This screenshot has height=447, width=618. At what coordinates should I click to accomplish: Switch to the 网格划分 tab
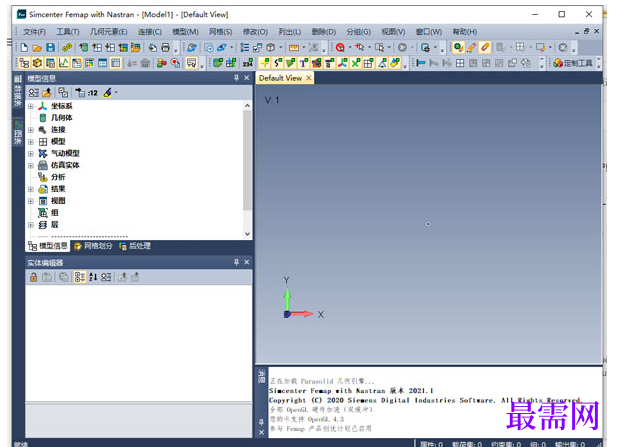[93, 246]
